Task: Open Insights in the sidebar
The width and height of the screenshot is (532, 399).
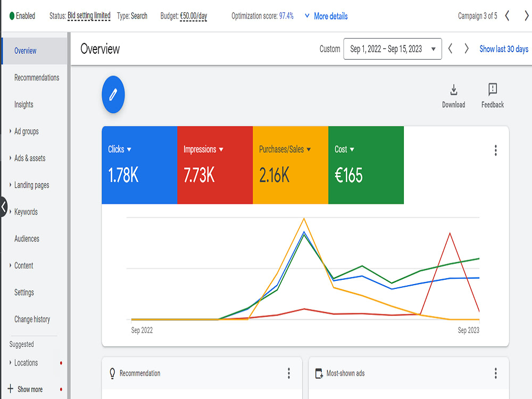Action: pyautogui.click(x=24, y=104)
